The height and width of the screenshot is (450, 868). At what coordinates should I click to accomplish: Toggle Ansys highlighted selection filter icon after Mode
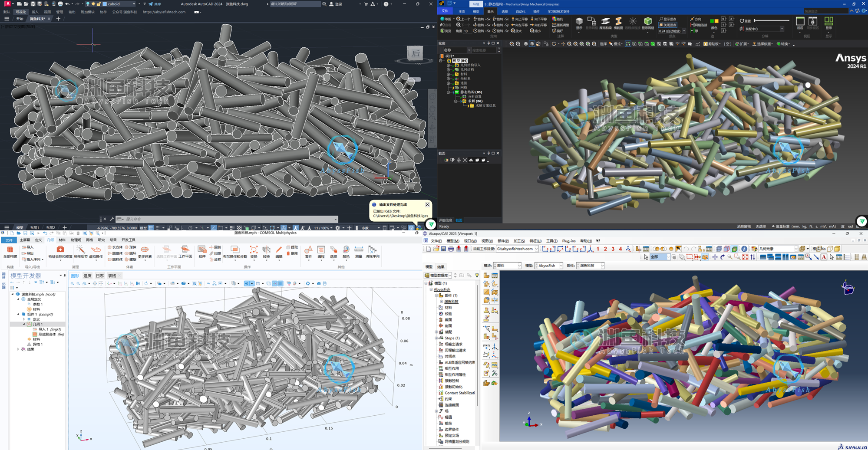pyautogui.click(x=628, y=44)
